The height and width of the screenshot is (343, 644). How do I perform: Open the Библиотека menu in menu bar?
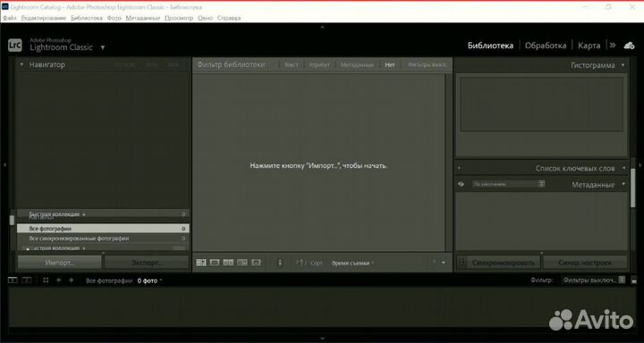coord(87,18)
